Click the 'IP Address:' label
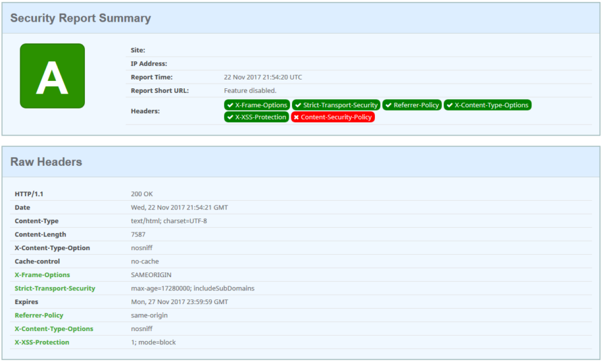The height and width of the screenshot is (364, 607). (x=149, y=63)
